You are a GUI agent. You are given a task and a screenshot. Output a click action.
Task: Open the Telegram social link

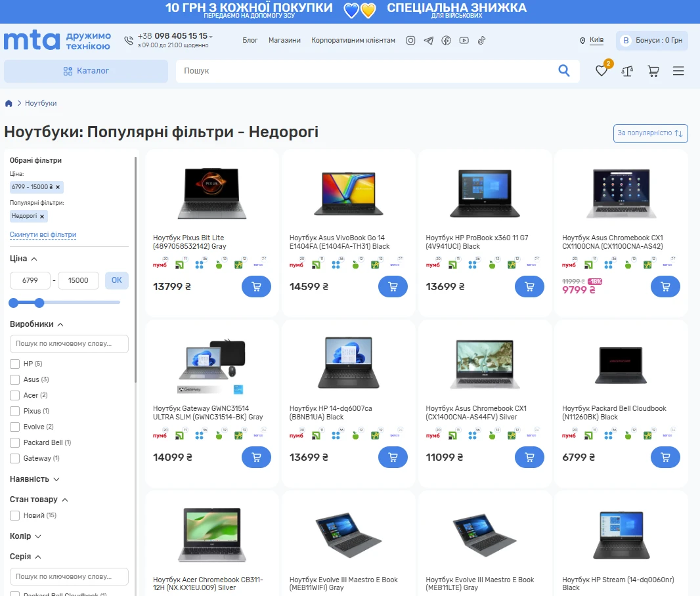click(429, 41)
